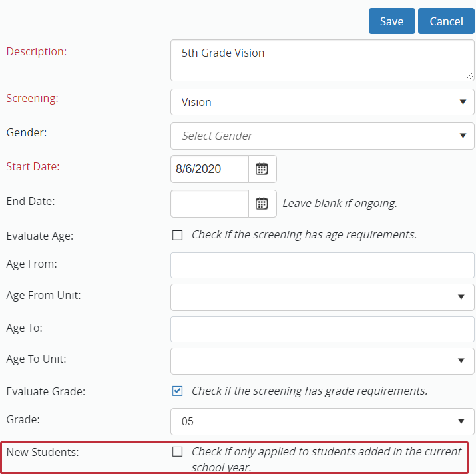This screenshot has height=474, width=476.
Task: Expand the Age From Unit dropdown
Action: 322,296
